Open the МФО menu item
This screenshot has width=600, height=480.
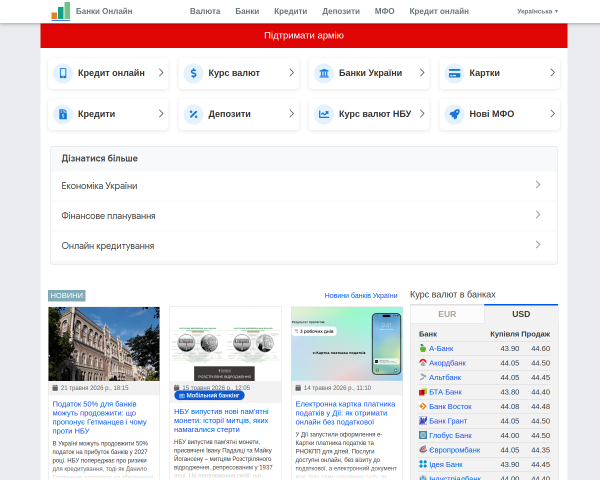click(385, 11)
